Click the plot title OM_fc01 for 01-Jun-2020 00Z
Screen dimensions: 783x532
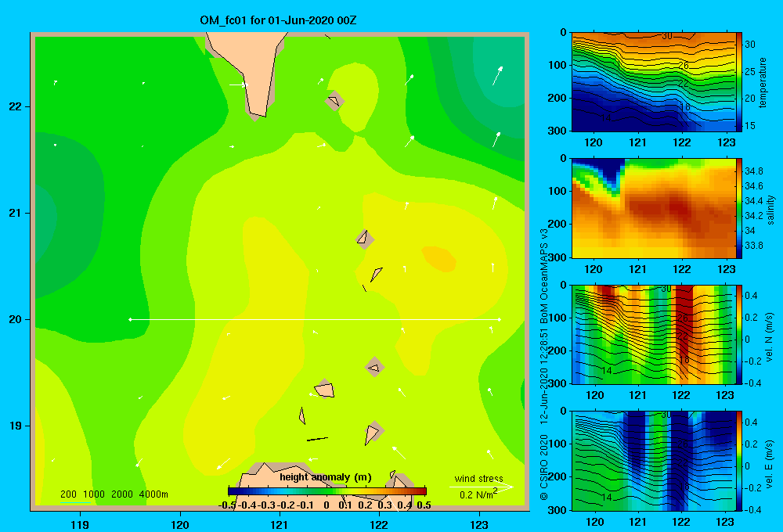tap(278, 20)
